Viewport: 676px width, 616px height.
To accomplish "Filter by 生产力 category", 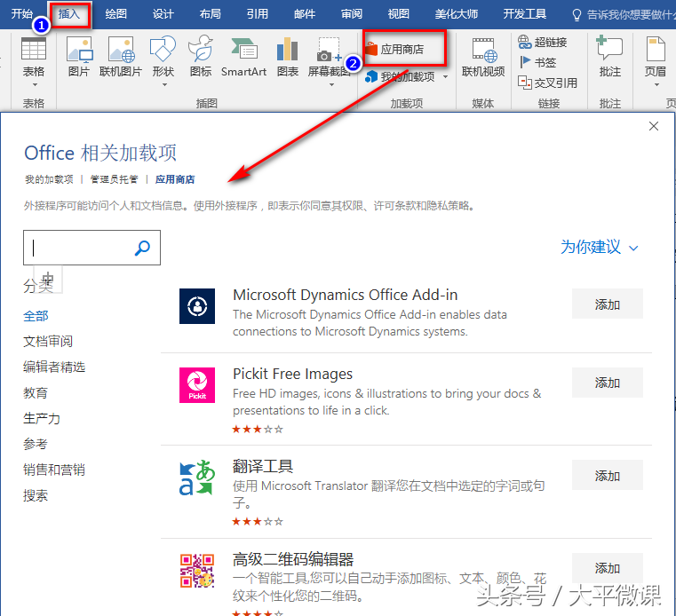I will (x=42, y=418).
